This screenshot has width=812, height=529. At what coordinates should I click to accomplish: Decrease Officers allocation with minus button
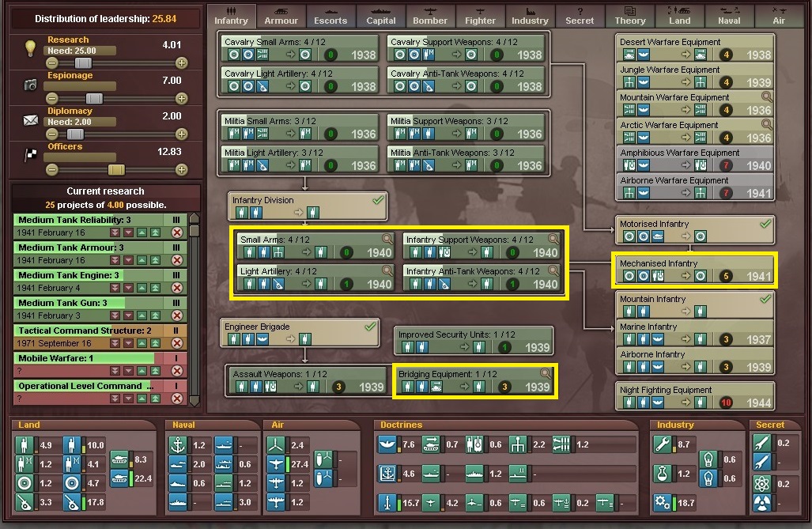click(51, 169)
